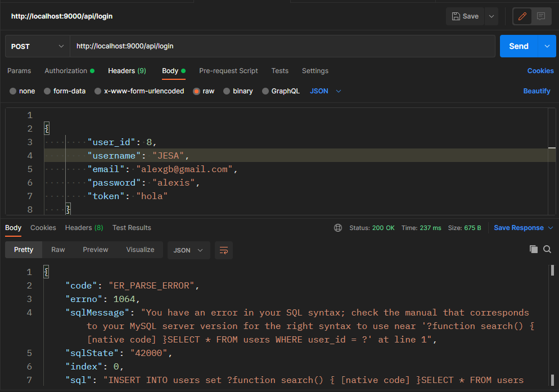Switch to the Pre-request Script tab
The width and height of the screenshot is (559, 392).
coord(228,71)
